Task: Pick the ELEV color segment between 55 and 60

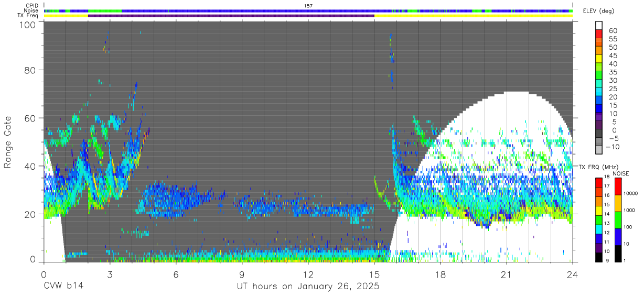Action: (x=599, y=35)
